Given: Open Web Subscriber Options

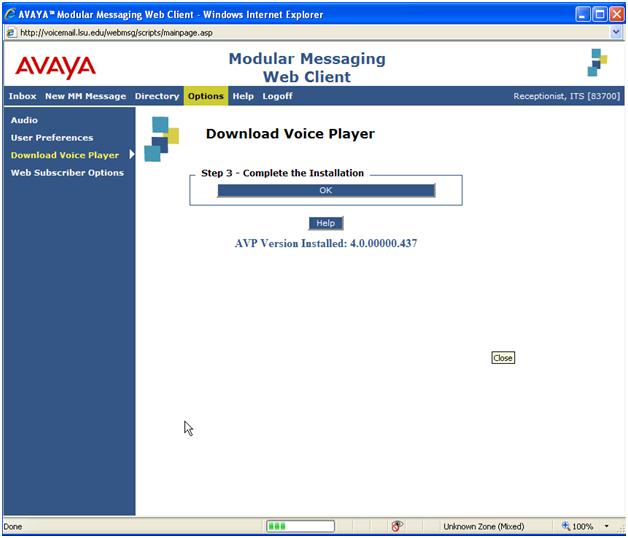Looking at the screenshot, I should [x=67, y=173].
